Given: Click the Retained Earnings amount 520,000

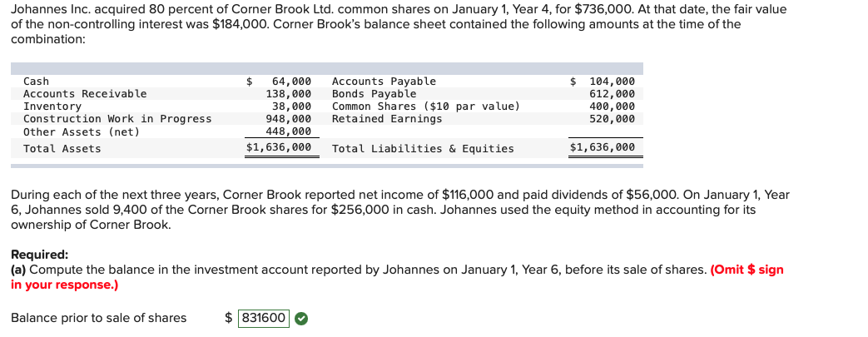Looking at the screenshot, I should click(613, 119).
